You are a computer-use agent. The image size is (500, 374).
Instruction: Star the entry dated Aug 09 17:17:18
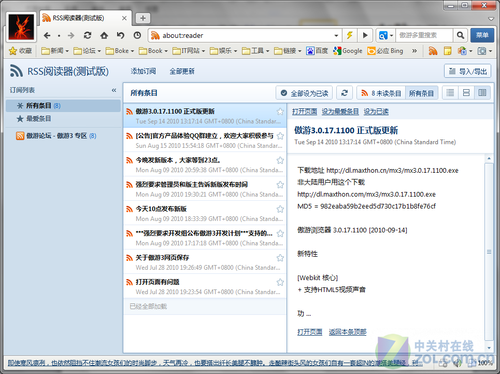point(280,233)
